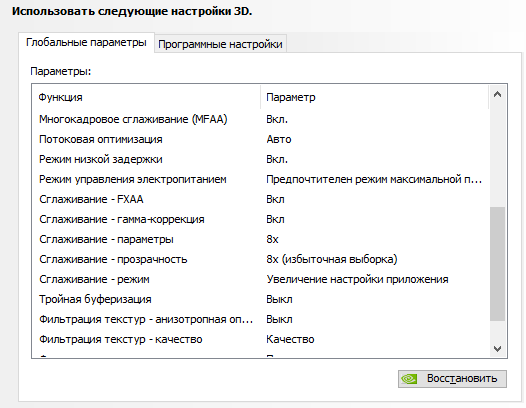
Task: Select Сглаживание - FXAA setting row
Action: click(x=260, y=199)
